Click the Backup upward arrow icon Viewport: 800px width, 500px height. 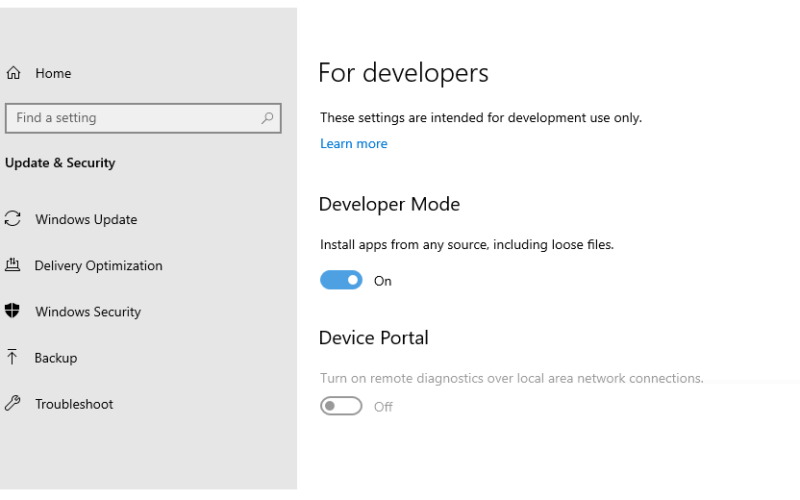[x=12, y=357]
